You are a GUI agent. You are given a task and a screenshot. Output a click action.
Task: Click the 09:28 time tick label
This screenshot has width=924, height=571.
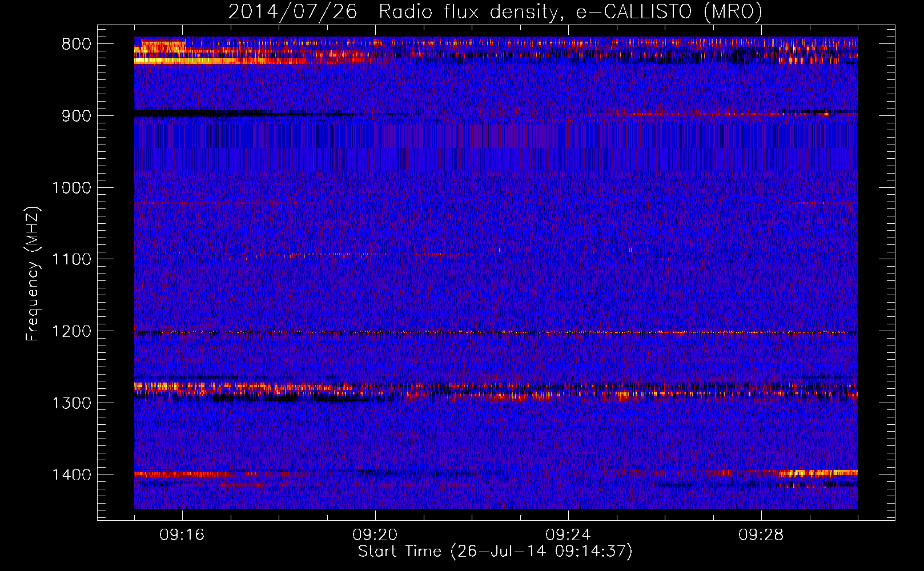(761, 535)
